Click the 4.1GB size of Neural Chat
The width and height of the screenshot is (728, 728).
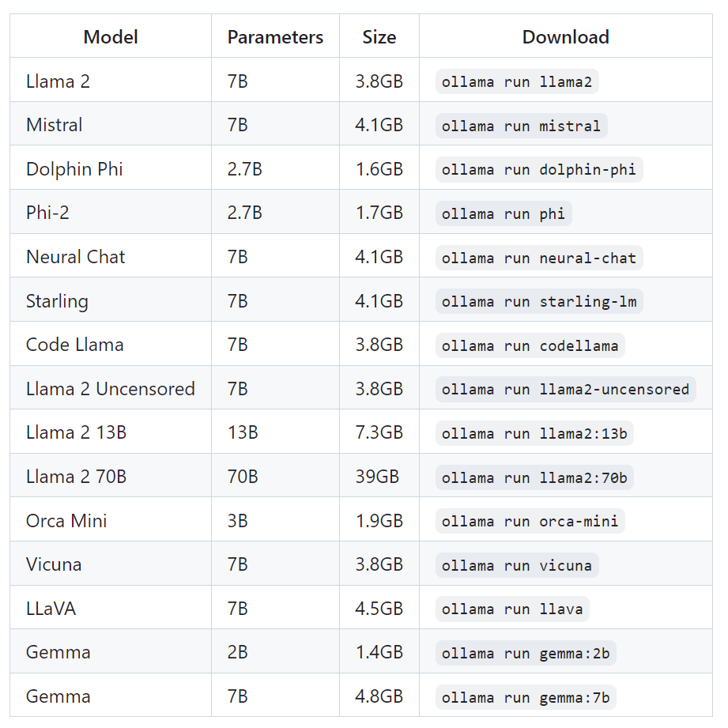click(379, 257)
